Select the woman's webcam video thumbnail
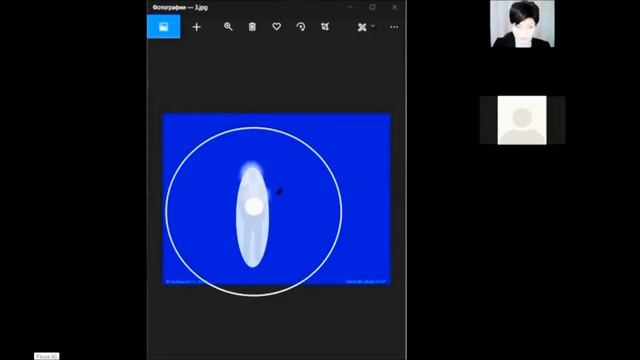The image size is (640, 360). click(522, 24)
